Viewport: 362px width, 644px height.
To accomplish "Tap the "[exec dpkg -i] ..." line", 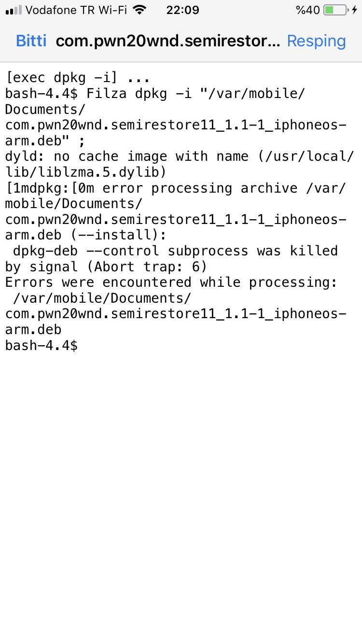I will pyautogui.click(x=77, y=78).
